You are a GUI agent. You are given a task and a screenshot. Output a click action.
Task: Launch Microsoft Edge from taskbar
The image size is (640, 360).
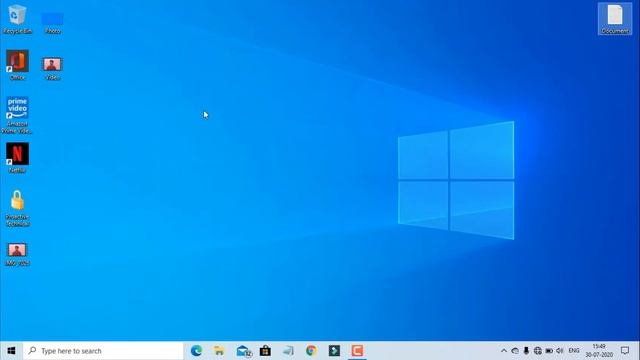[x=196, y=351]
